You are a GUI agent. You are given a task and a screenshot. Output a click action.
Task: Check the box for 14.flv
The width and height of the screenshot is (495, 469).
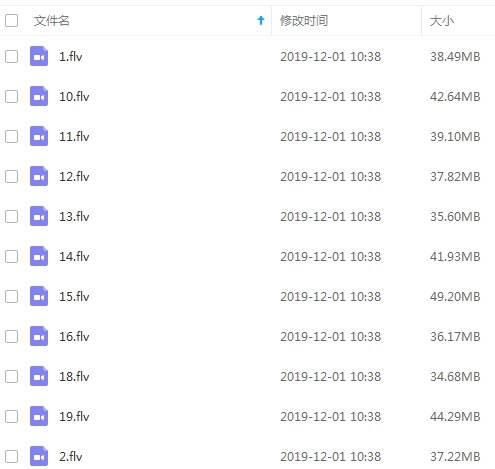(11, 257)
